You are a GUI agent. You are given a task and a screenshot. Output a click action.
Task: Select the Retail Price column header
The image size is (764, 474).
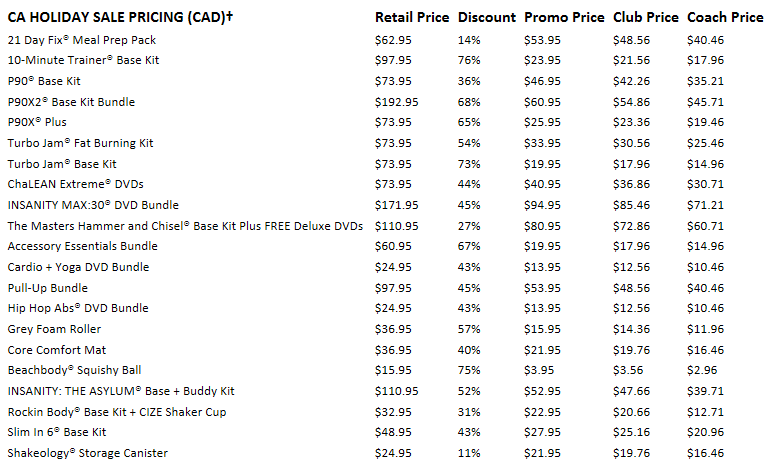tap(412, 18)
